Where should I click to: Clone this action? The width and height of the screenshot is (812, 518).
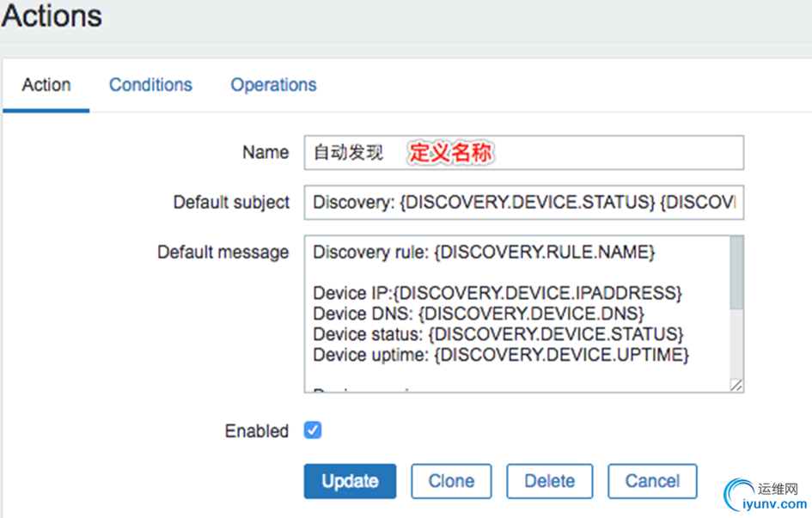coord(451,481)
